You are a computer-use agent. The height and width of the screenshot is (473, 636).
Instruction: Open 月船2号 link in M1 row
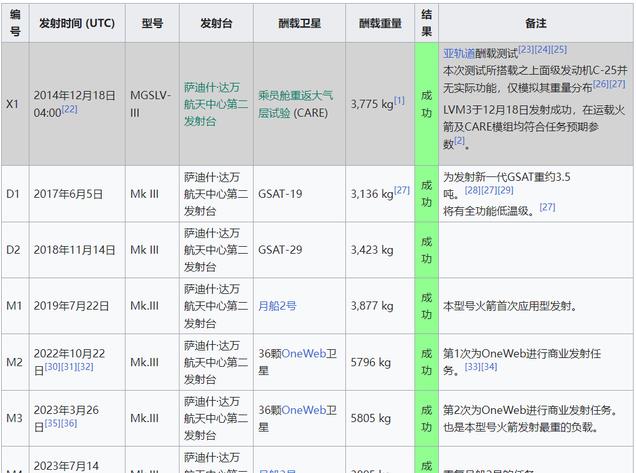click(x=277, y=306)
